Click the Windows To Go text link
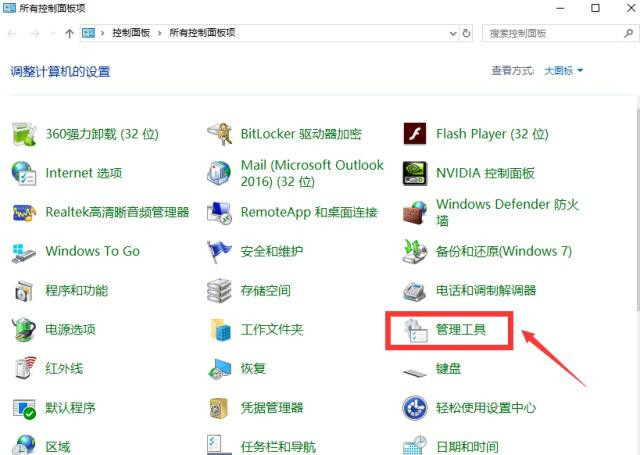This screenshot has width=640, height=455. [x=93, y=251]
